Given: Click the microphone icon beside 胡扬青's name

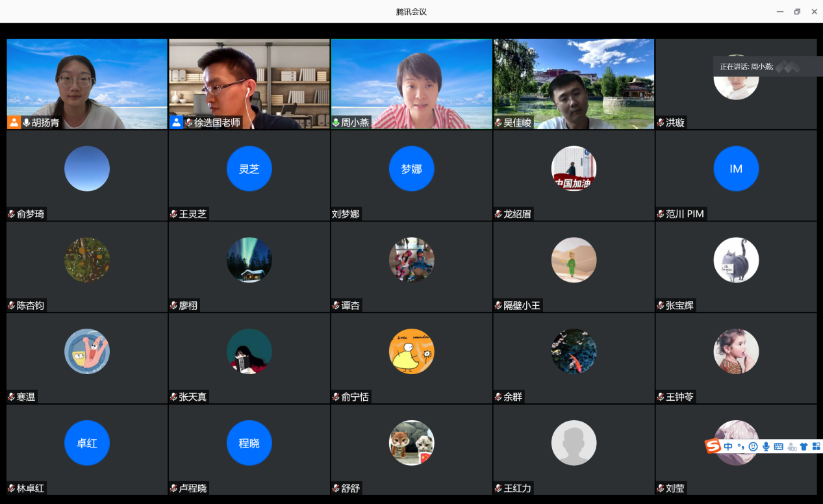Looking at the screenshot, I should pyautogui.click(x=27, y=122).
